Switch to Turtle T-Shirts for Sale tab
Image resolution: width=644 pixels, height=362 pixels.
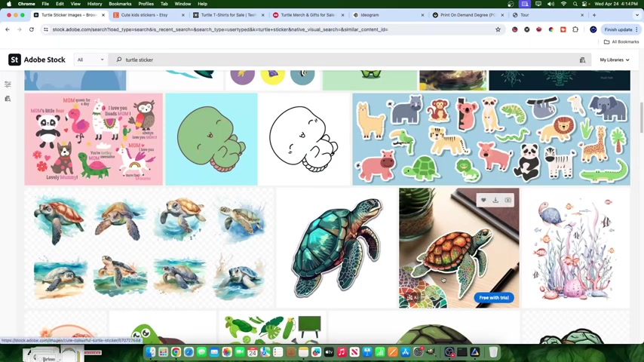[x=228, y=15]
